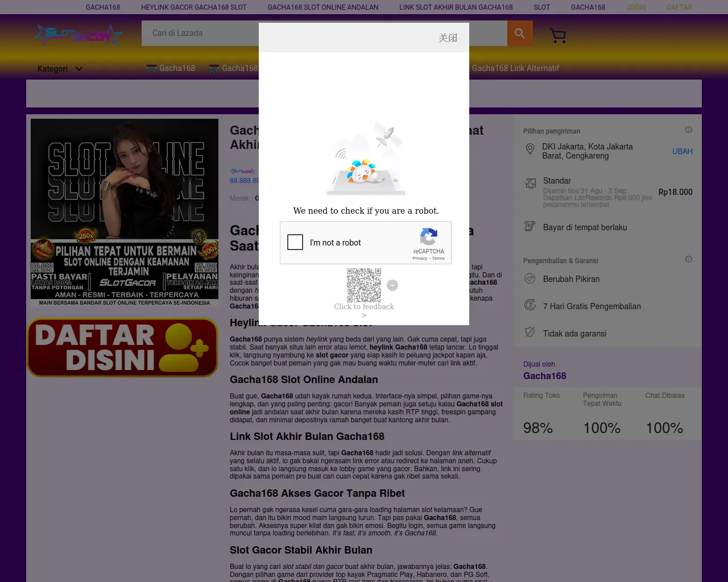This screenshot has width=728, height=582.
Task: Expand the Kategori dropdown
Action: [x=60, y=69]
